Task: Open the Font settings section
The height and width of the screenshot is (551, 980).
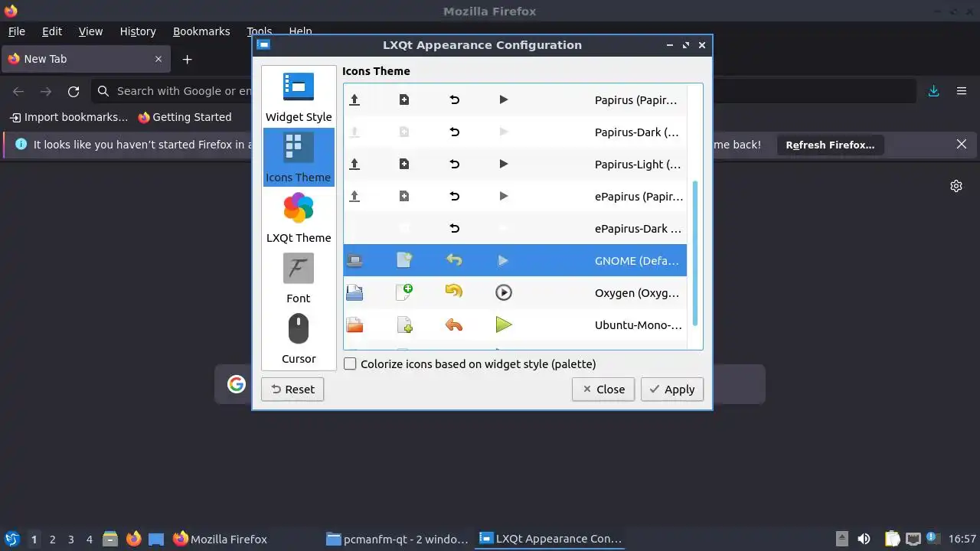Action: (299, 279)
